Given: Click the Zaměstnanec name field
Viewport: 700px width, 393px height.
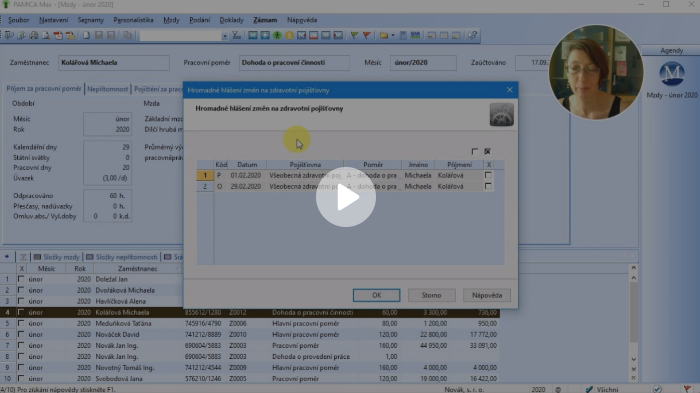Looking at the screenshot, I should [113, 63].
